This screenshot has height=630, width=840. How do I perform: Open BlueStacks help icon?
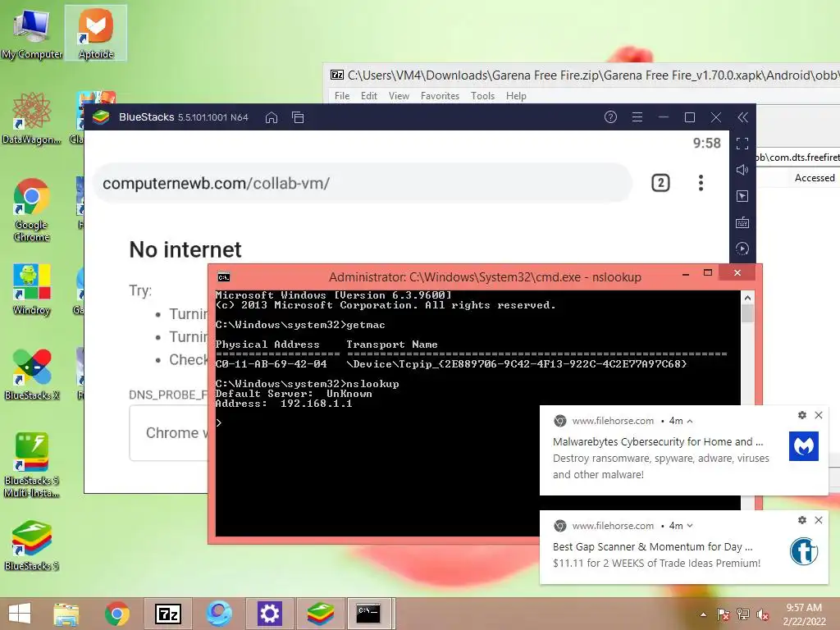point(610,116)
